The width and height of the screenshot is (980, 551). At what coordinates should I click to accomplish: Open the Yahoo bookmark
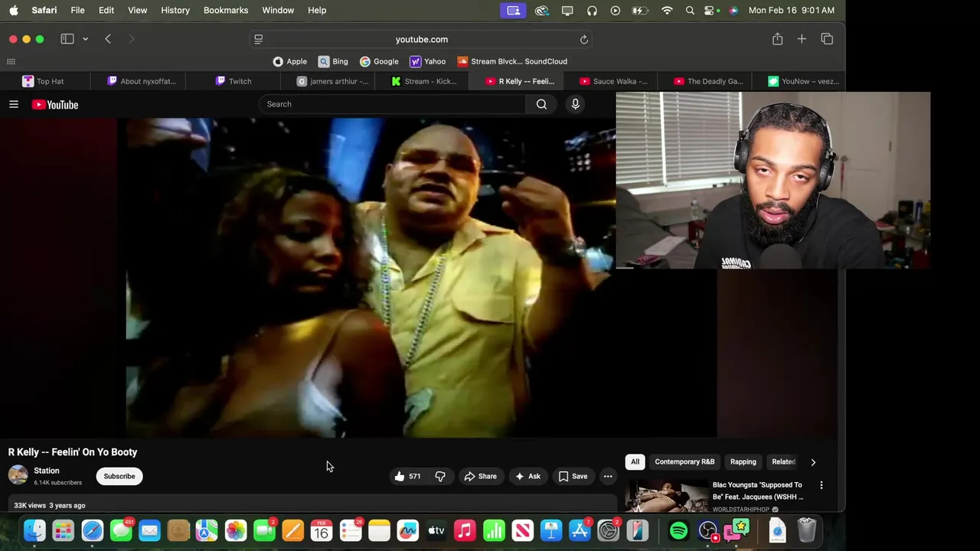point(427,61)
